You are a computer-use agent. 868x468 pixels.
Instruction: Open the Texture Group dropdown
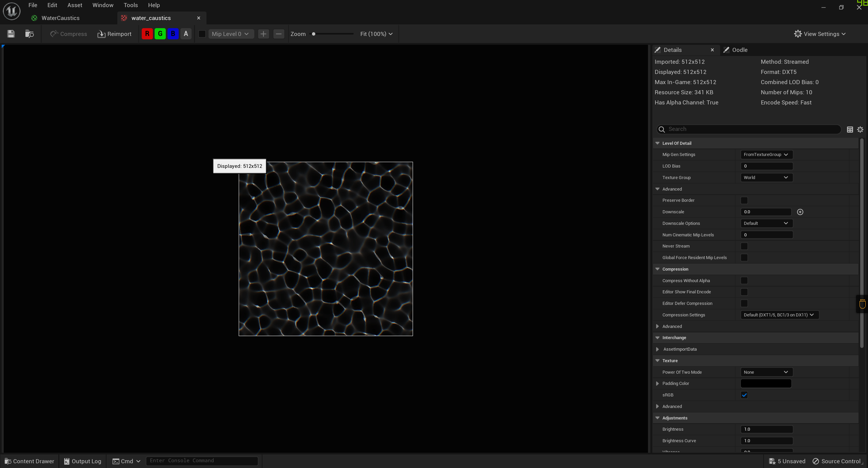(766, 178)
